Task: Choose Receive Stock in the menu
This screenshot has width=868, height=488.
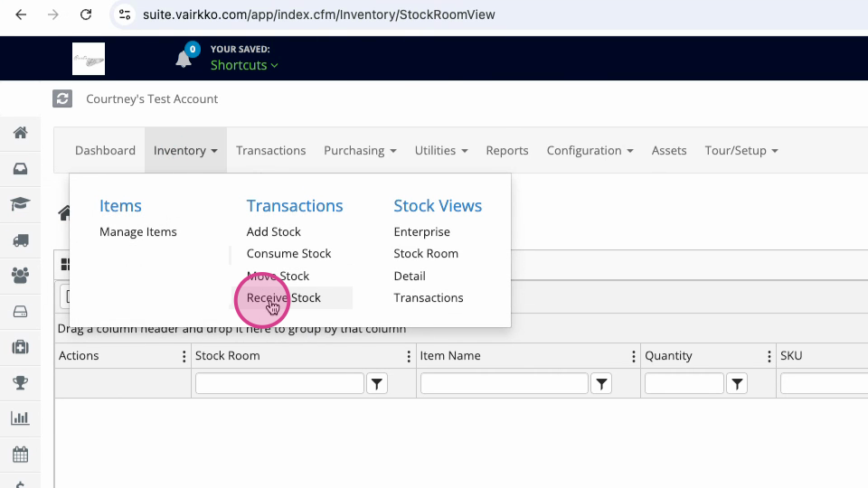Action: tap(283, 297)
